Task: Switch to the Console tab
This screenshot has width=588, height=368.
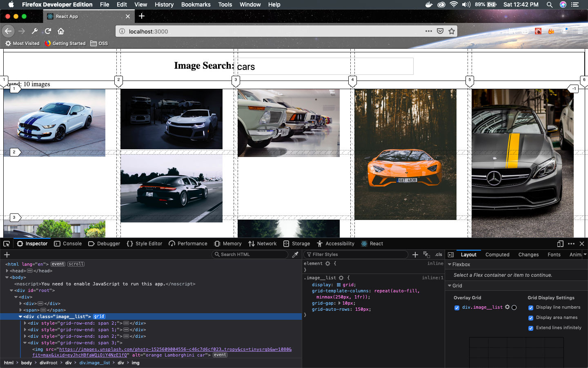Action: tap(68, 244)
